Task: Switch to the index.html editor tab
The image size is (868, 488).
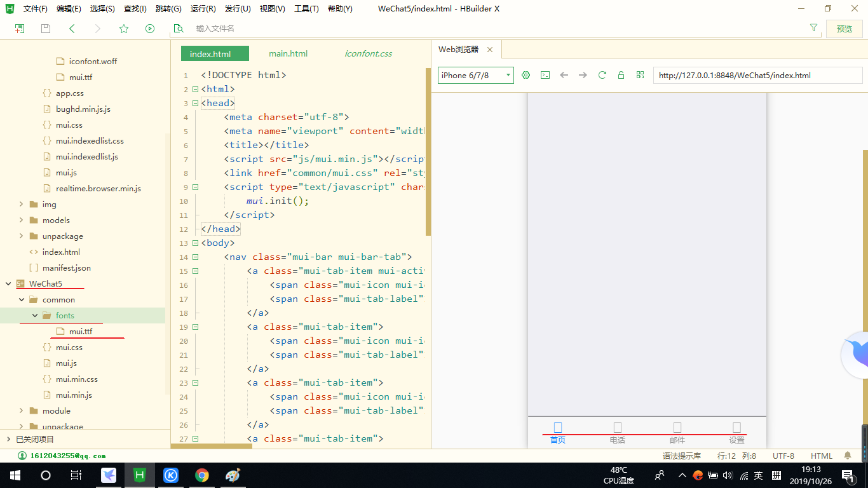Action: 215,54
